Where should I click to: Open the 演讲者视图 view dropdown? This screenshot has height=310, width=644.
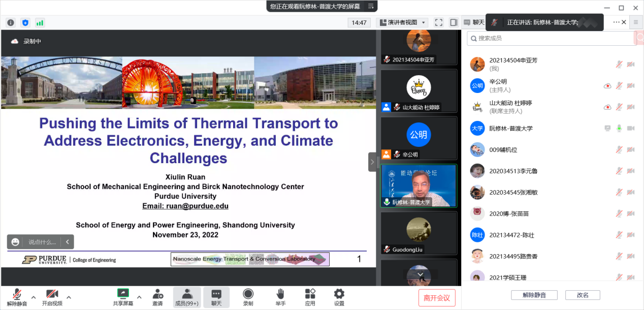(402, 22)
